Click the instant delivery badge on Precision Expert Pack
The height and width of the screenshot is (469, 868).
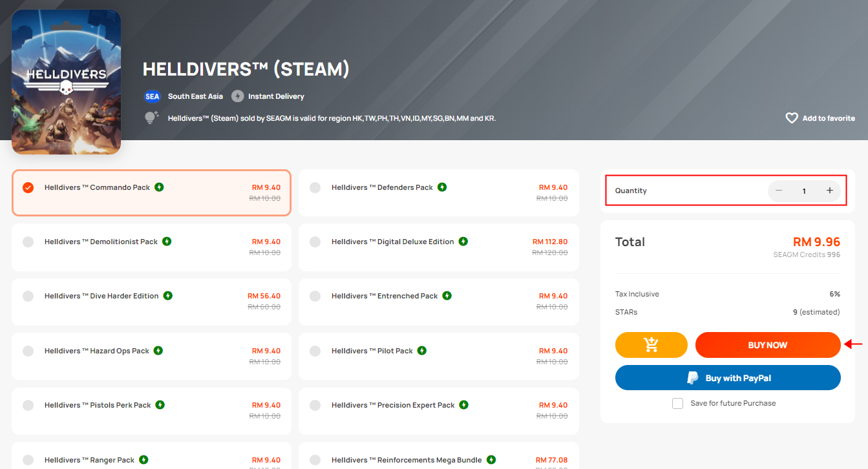pyautogui.click(x=464, y=405)
